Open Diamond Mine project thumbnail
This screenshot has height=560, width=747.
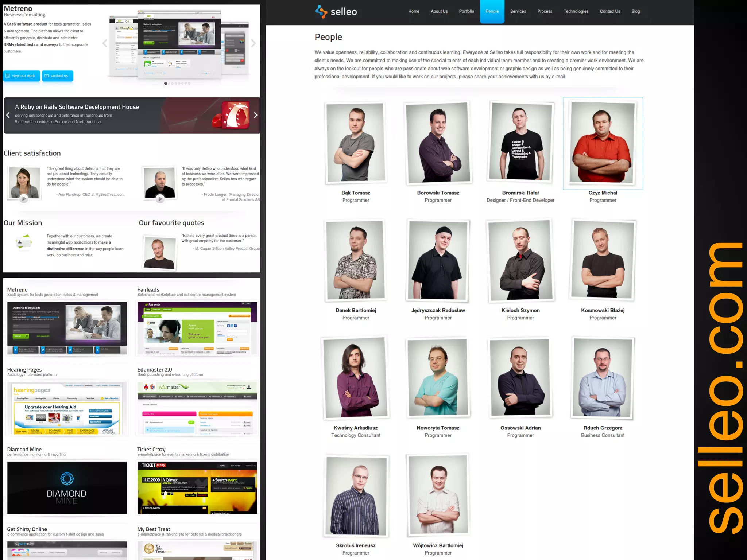[x=67, y=487]
